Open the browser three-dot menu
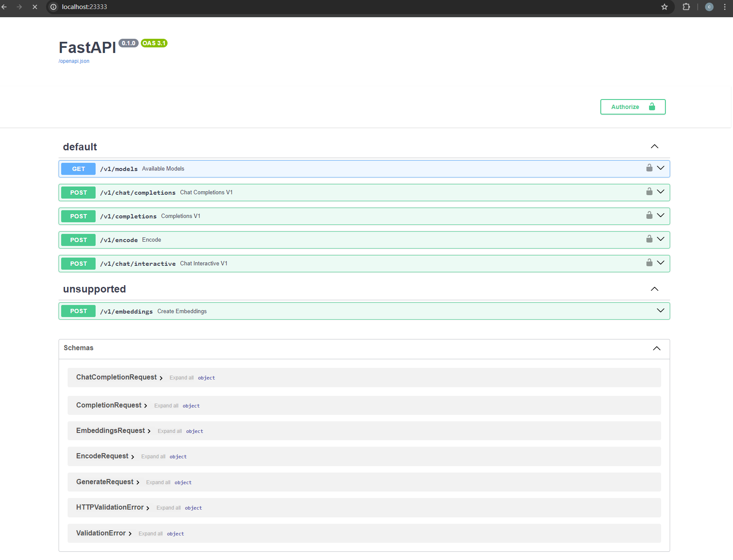The image size is (733, 560). (x=725, y=7)
